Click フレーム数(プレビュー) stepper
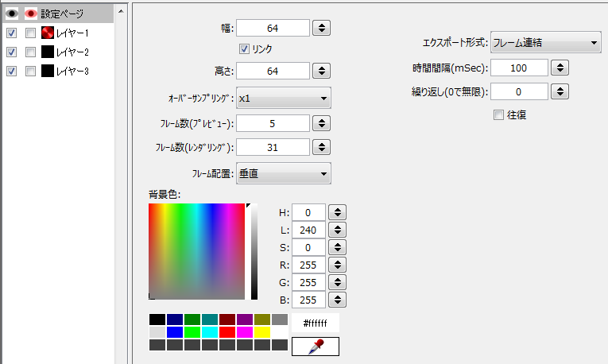 pyautogui.click(x=321, y=124)
